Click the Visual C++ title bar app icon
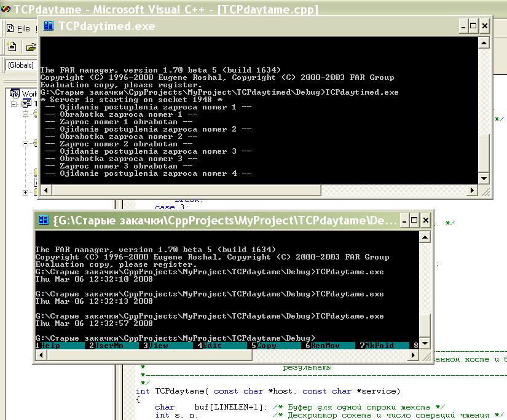Screen dimensions: 507x420 pos(6,9)
